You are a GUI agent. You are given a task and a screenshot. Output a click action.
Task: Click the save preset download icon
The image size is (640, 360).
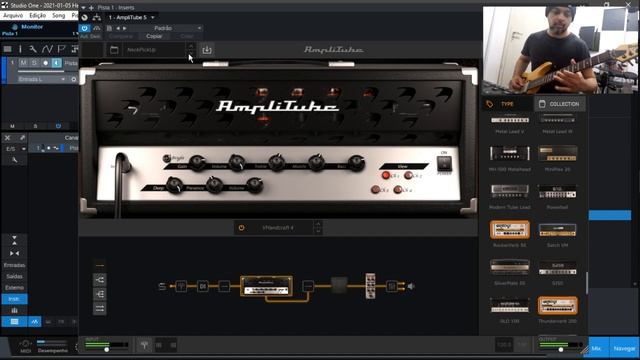point(207,50)
